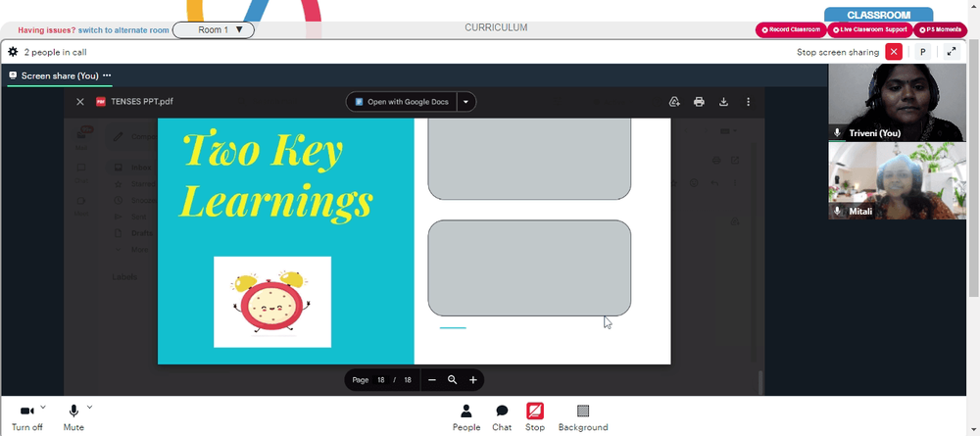This screenshot has width=980, height=436.
Task: Click magnifier zoom reset icon
Action: point(453,380)
